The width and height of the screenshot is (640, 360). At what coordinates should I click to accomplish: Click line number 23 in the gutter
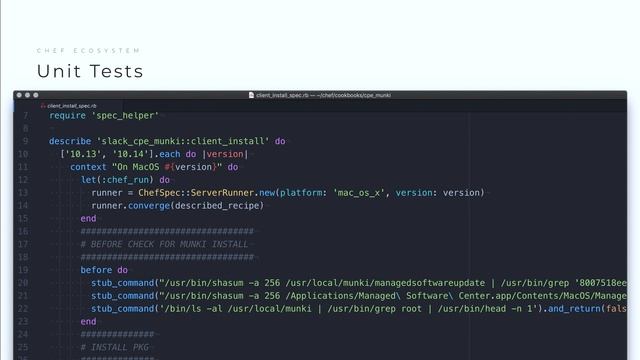point(23,322)
